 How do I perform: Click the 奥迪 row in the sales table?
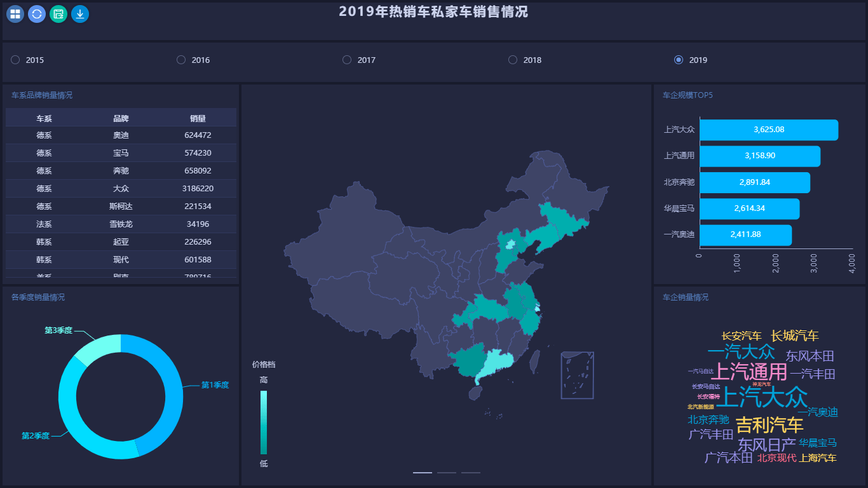[119, 135]
